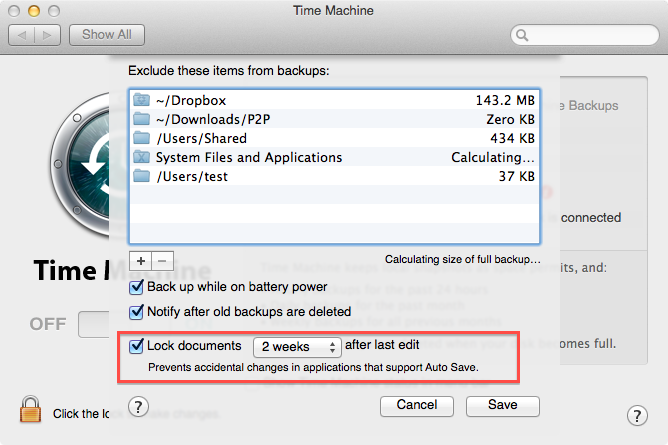Open the 2 weeks lock interval dropdown
The width and height of the screenshot is (668, 445).
point(297,347)
